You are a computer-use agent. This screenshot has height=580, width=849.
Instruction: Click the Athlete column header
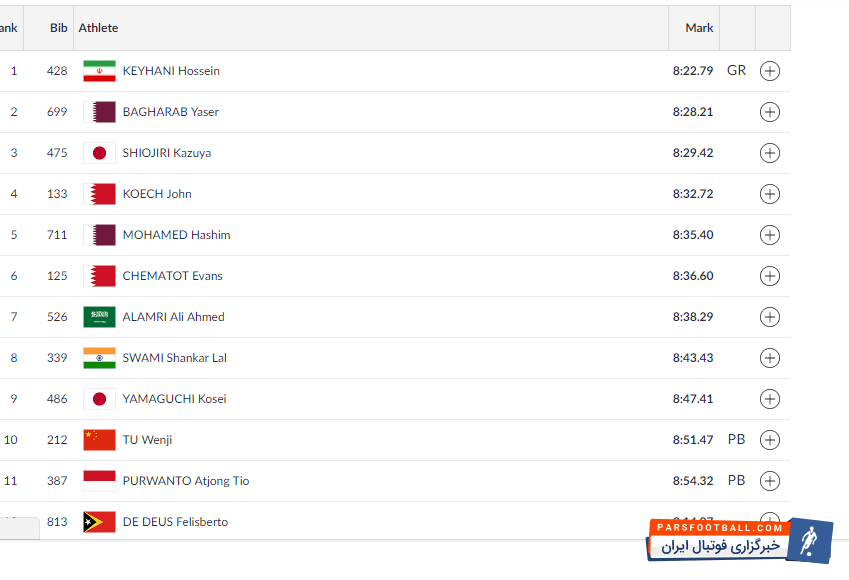[x=99, y=28]
